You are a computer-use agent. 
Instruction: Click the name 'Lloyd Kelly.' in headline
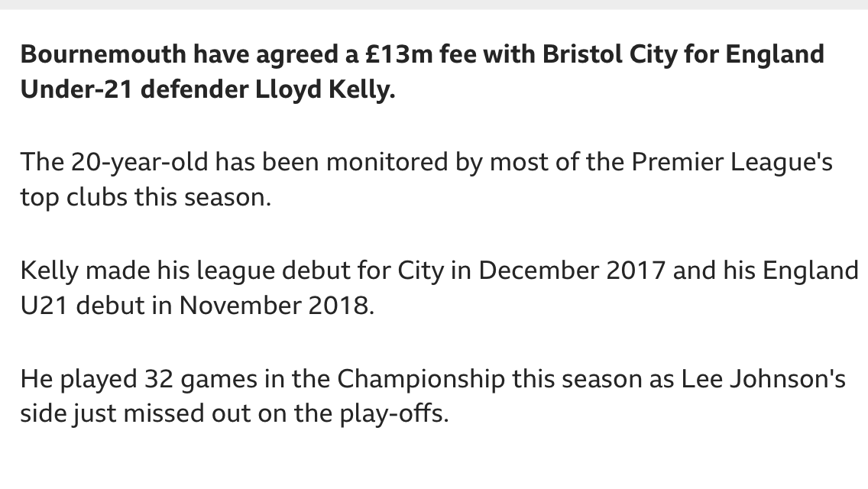325,89
